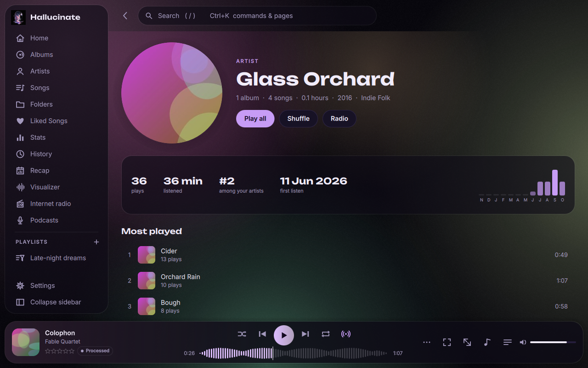Screen dimensions: 588x368
Task: Open the lyrics music-note icon in player
Action: coord(487,342)
